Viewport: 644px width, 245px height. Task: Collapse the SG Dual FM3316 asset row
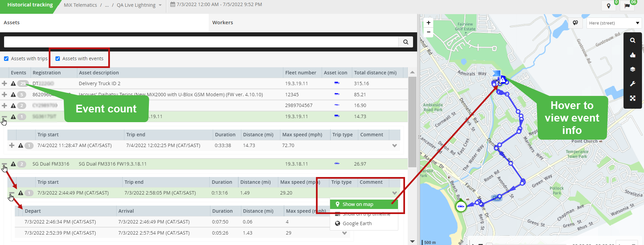coord(4,164)
